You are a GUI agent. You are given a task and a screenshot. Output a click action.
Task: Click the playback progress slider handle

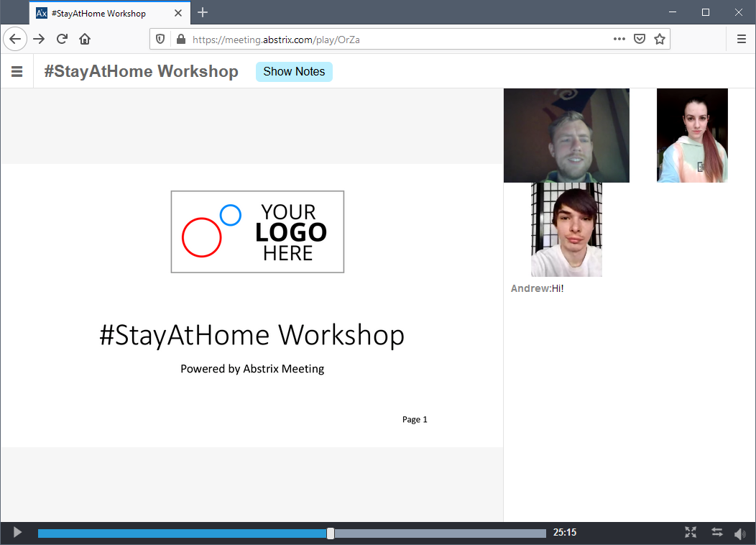[x=331, y=533]
